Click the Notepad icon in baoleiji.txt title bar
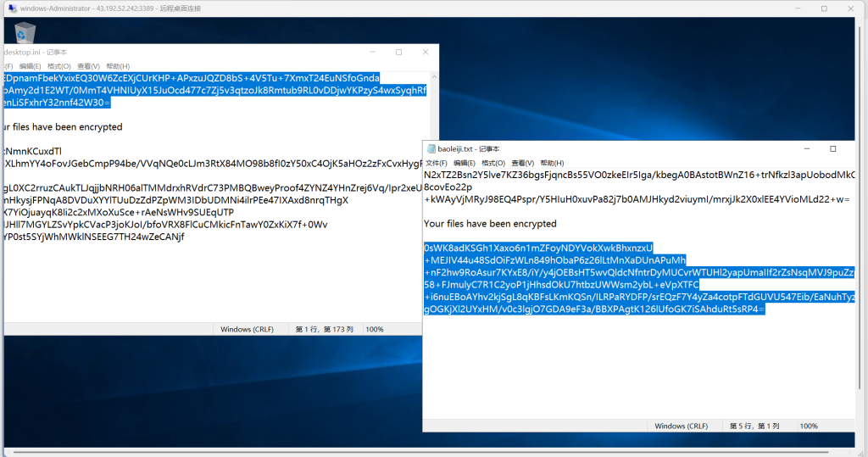 [431, 149]
